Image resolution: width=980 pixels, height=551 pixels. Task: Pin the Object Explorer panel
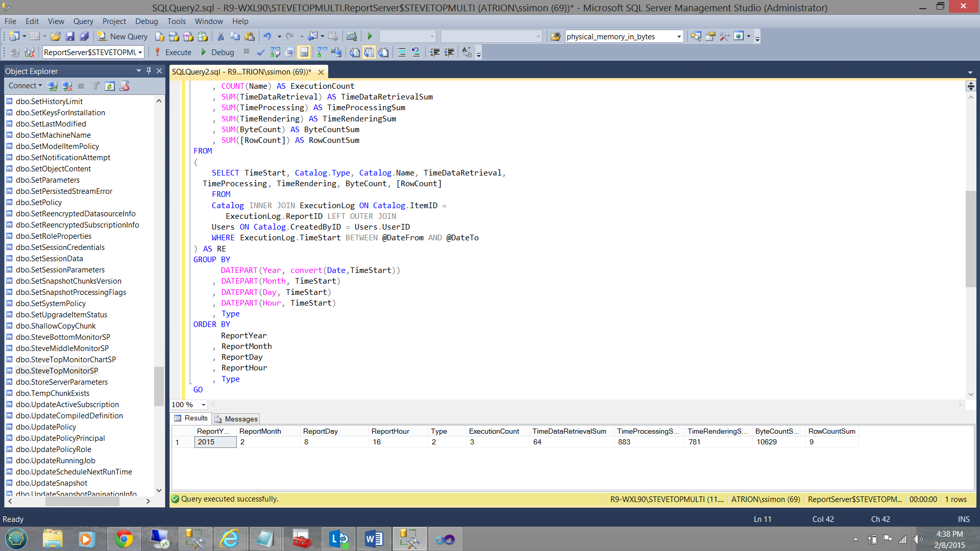point(149,71)
